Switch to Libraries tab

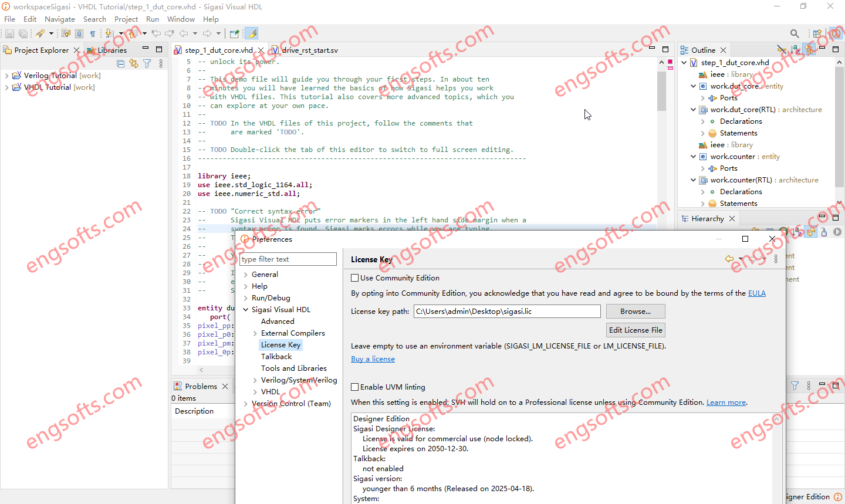click(107, 50)
